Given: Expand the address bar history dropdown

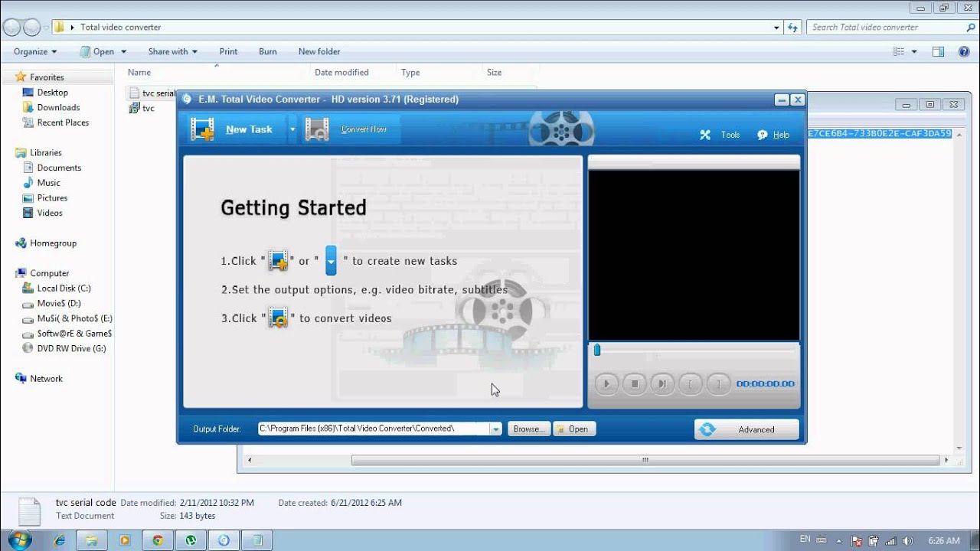Looking at the screenshot, I should point(777,27).
